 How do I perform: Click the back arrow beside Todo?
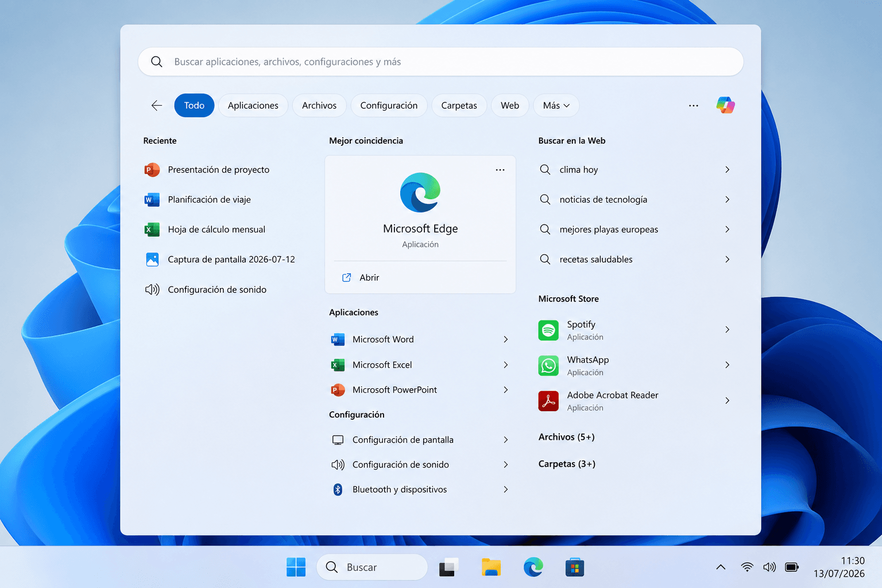[157, 105]
